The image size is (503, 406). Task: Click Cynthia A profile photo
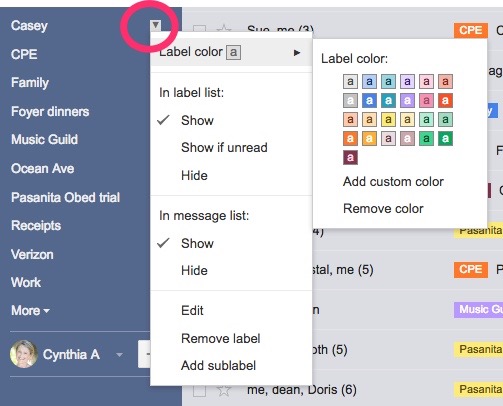(23, 354)
